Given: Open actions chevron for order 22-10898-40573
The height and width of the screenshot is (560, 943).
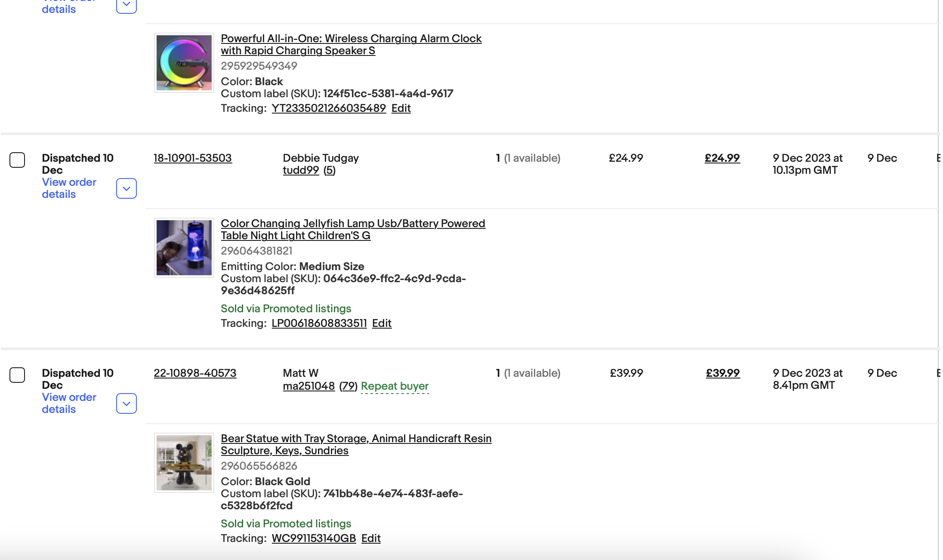Looking at the screenshot, I should point(126,403).
